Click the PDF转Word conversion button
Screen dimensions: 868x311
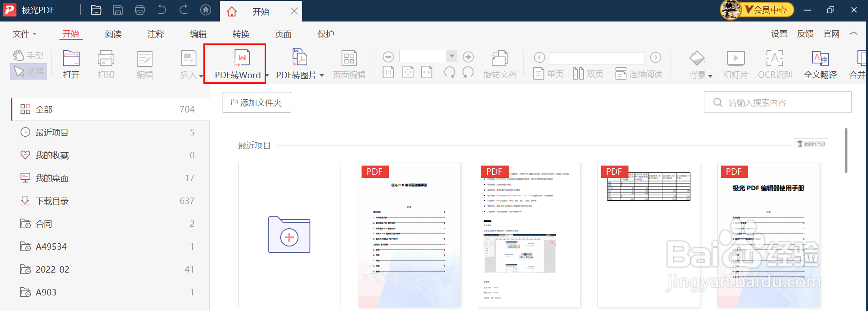click(x=238, y=64)
